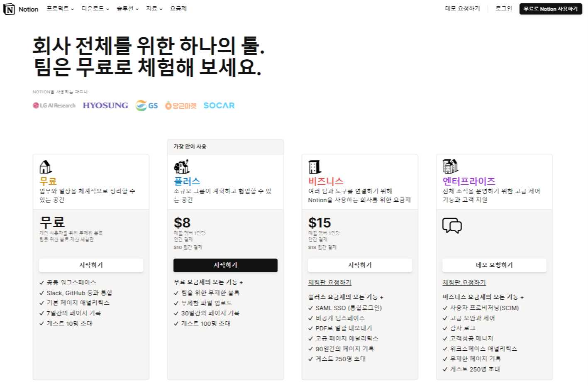Click the large 무료 price heading
Image resolution: width=588 pixels, height=386 pixels.
click(52, 222)
